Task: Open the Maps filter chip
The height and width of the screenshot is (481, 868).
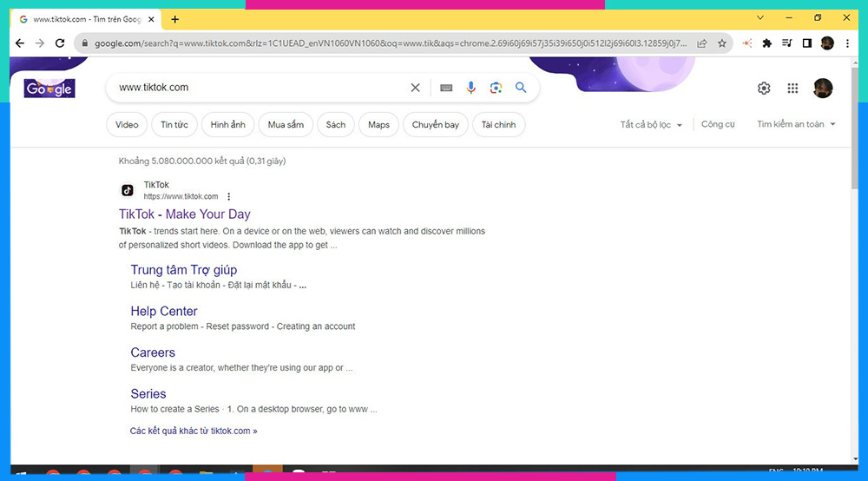Action: [378, 124]
